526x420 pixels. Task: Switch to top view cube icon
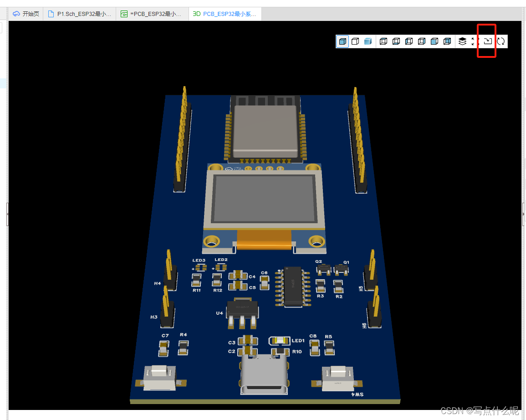(383, 41)
